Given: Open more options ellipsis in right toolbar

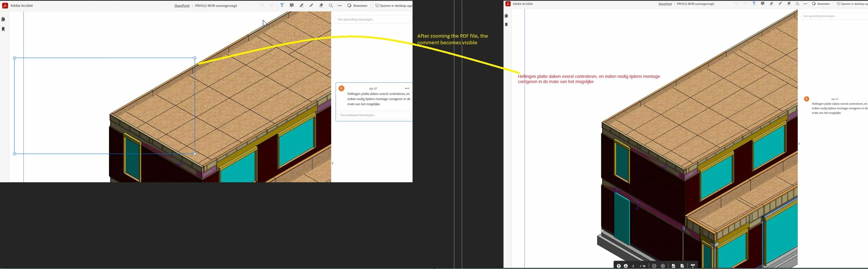Looking at the screenshot, I should [x=806, y=4].
